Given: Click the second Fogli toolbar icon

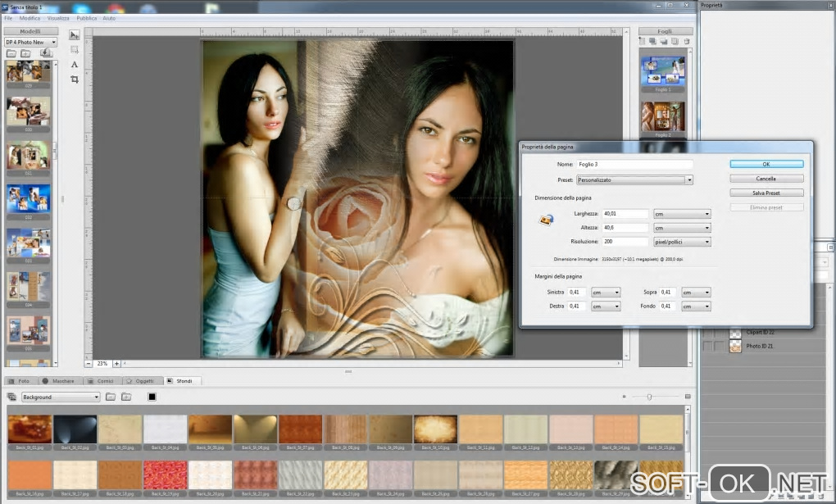Looking at the screenshot, I should point(652,41).
